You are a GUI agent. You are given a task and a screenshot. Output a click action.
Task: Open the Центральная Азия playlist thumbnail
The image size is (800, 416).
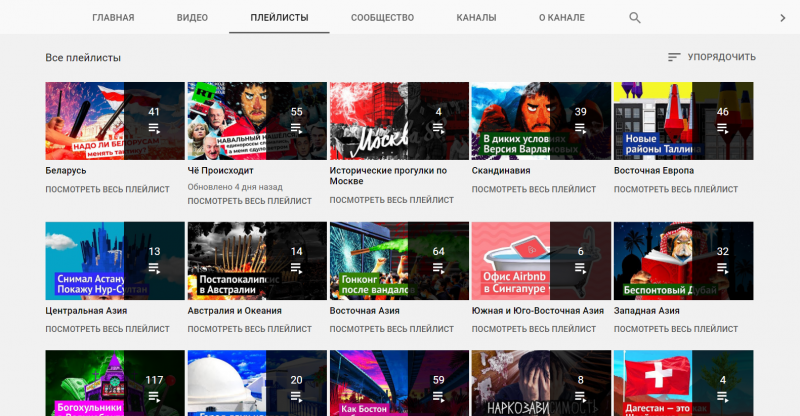tap(115, 261)
